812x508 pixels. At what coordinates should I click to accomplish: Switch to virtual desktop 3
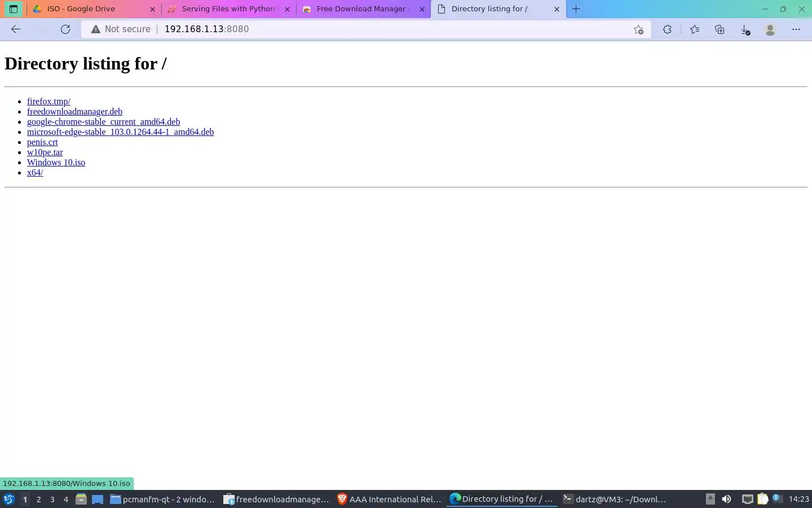[52, 500]
